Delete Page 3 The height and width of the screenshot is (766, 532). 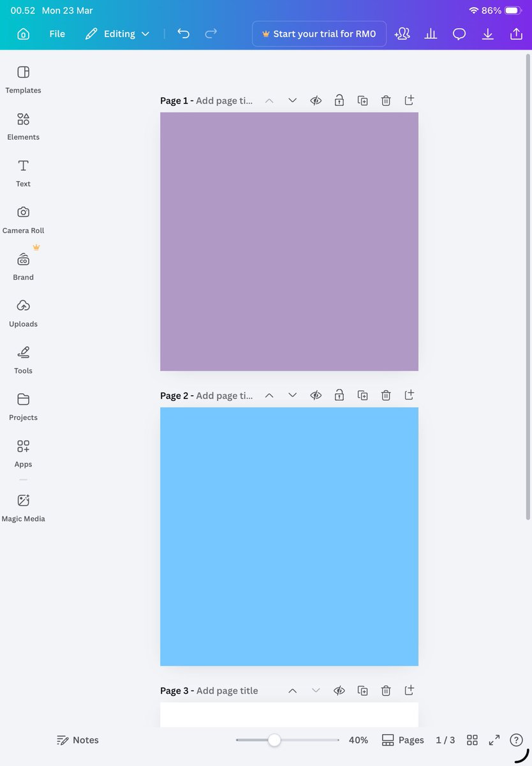point(386,691)
